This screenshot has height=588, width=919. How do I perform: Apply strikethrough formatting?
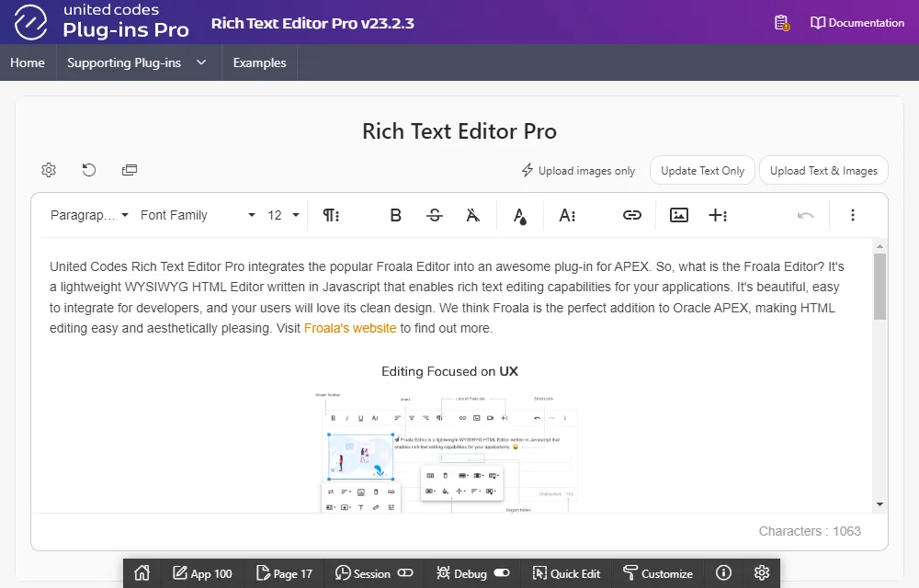(435, 215)
